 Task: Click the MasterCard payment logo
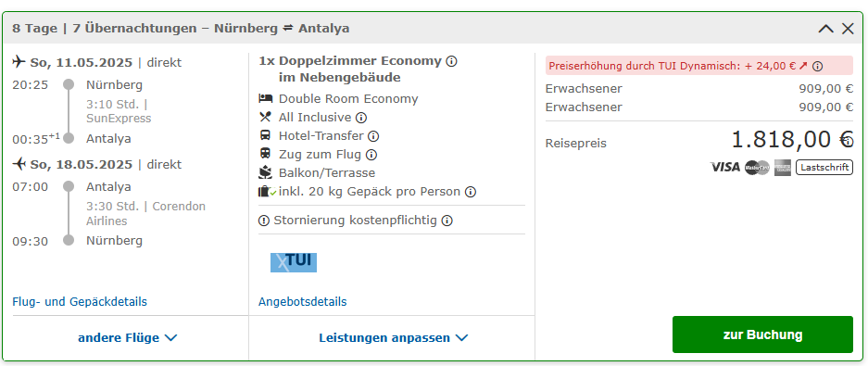(757, 167)
